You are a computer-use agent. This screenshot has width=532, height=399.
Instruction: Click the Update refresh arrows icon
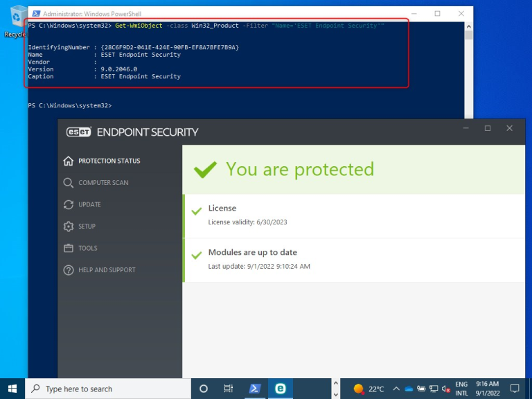point(68,204)
